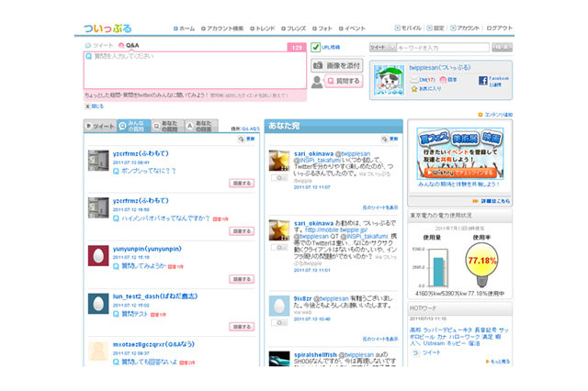Expand the 設定 menu at top right
The image size is (588, 391).
pos(435,28)
